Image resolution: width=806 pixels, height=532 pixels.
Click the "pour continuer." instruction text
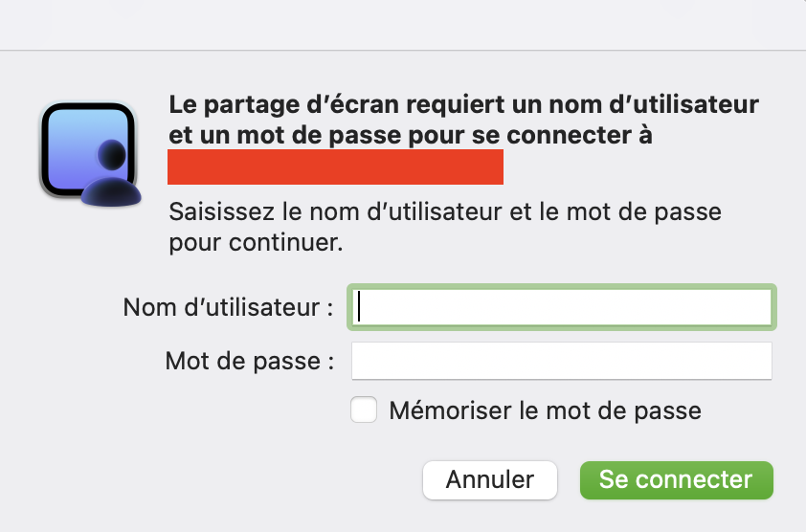[255, 242]
